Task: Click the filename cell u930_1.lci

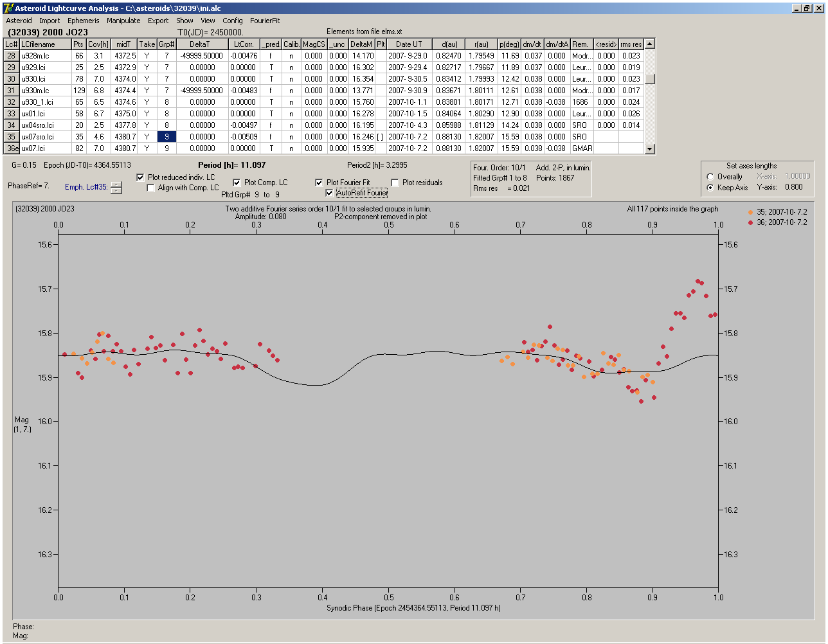Action: point(45,102)
